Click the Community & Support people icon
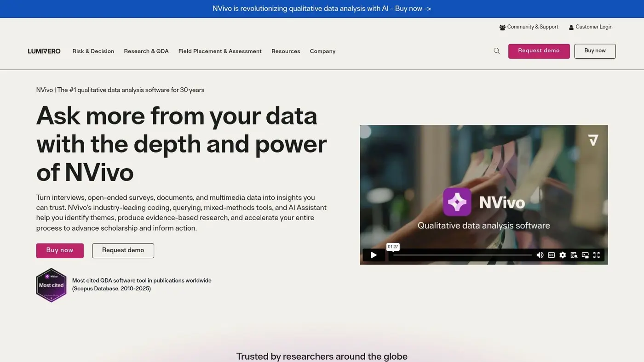The width and height of the screenshot is (644, 362). coord(502,28)
